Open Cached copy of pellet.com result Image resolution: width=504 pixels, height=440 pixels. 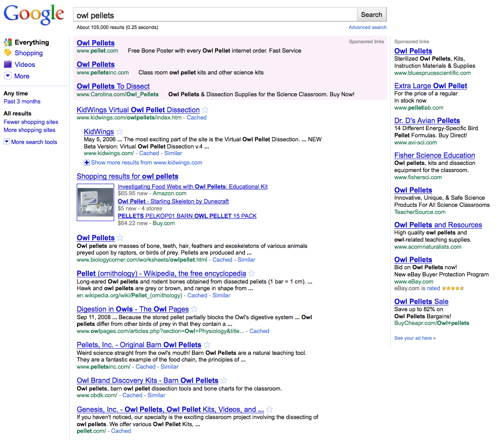coord(121,431)
